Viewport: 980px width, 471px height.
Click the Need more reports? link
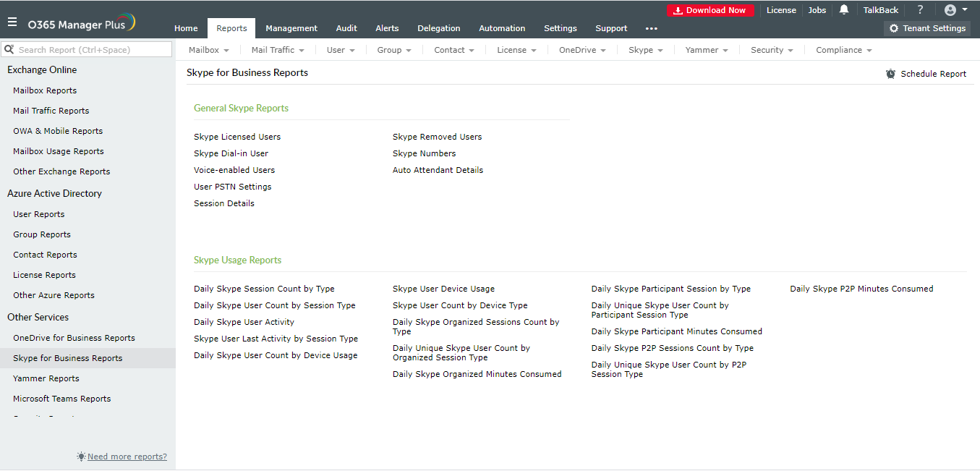coord(127,457)
